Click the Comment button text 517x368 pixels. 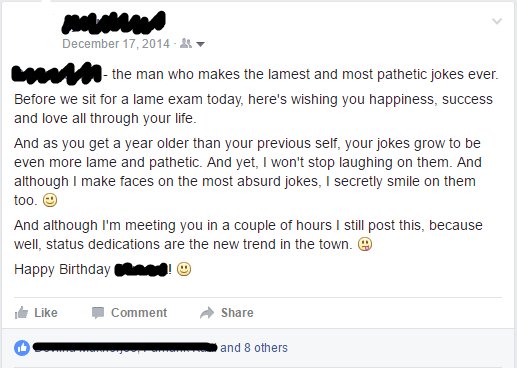pyautogui.click(x=139, y=313)
